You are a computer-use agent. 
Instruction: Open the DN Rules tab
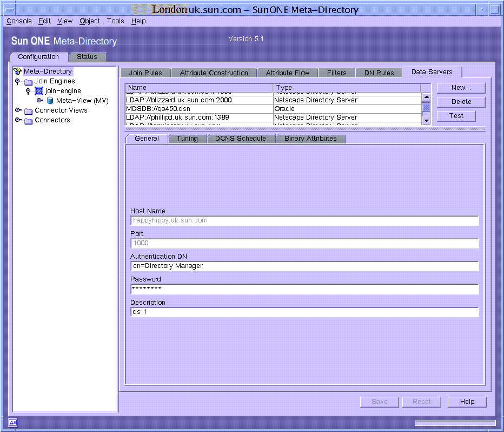tap(379, 73)
